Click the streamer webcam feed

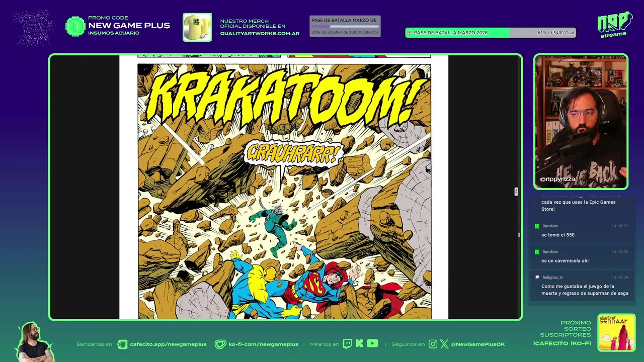581,121
